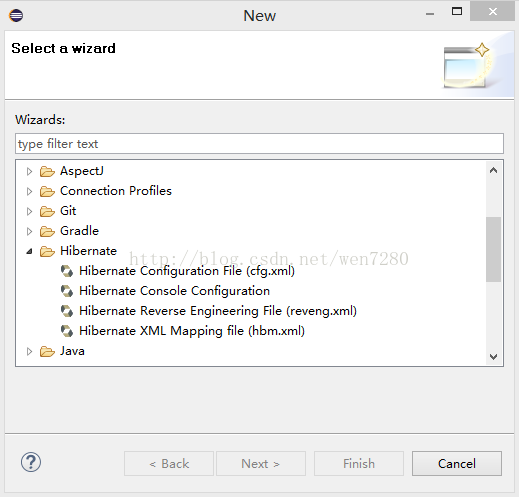Expand the Gradle tree node
Screen dimensions: 519x497
(x=29, y=231)
